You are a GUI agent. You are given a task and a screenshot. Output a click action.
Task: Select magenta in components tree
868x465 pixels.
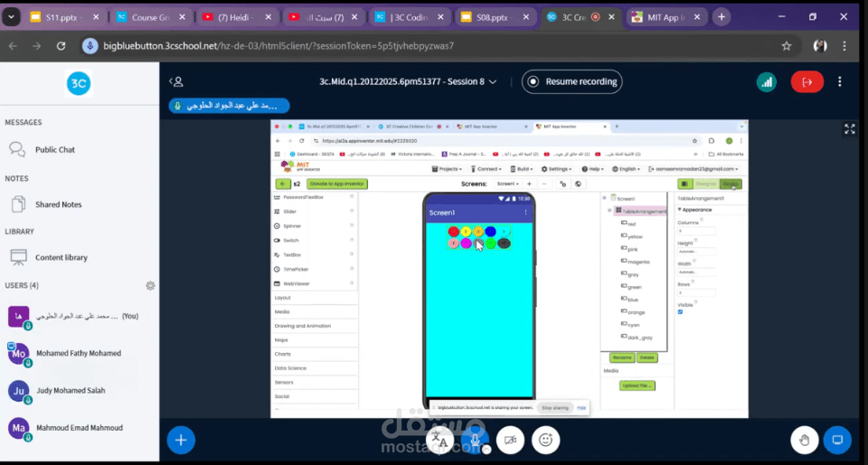638,261
